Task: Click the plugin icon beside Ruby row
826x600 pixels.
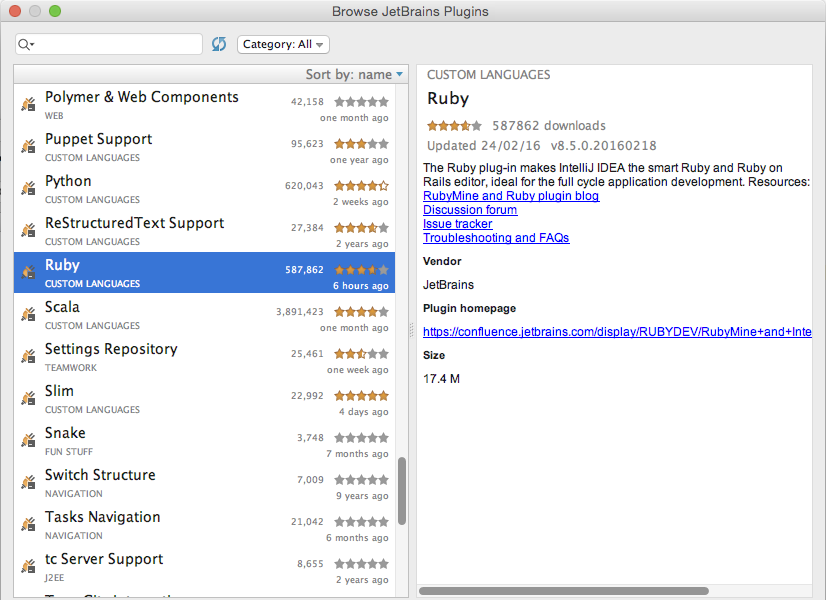Action: coord(28,272)
